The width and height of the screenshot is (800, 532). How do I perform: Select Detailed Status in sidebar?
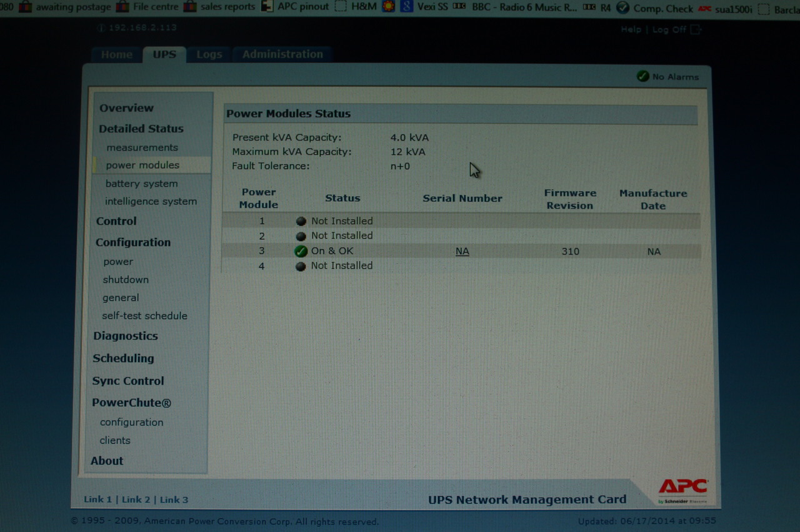click(x=141, y=129)
